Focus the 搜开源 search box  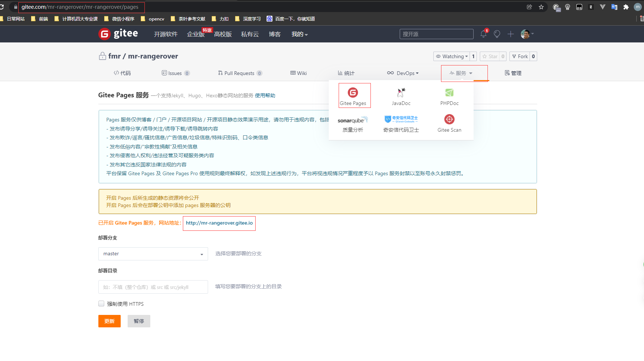point(436,34)
